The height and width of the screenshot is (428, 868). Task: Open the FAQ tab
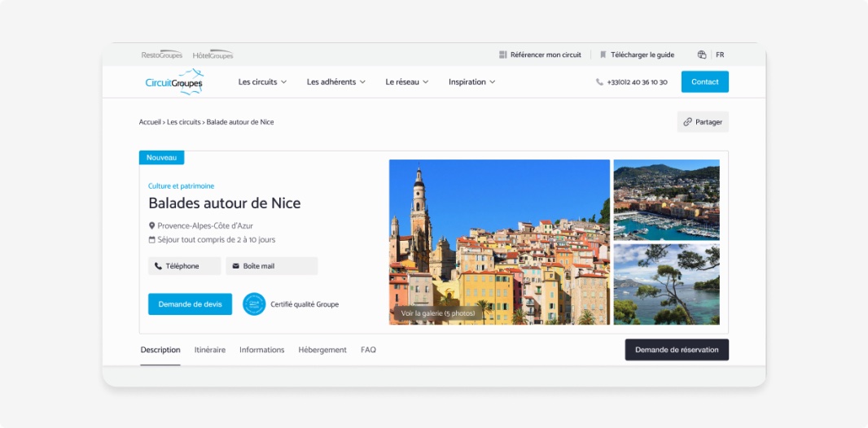point(368,350)
